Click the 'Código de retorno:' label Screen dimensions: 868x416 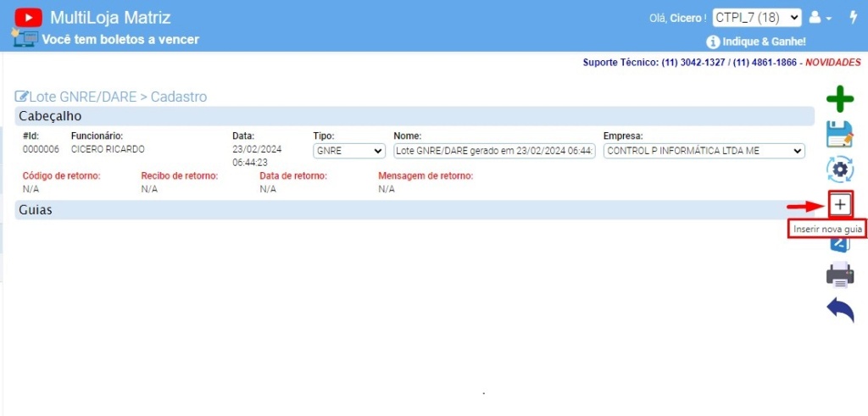coord(61,176)
